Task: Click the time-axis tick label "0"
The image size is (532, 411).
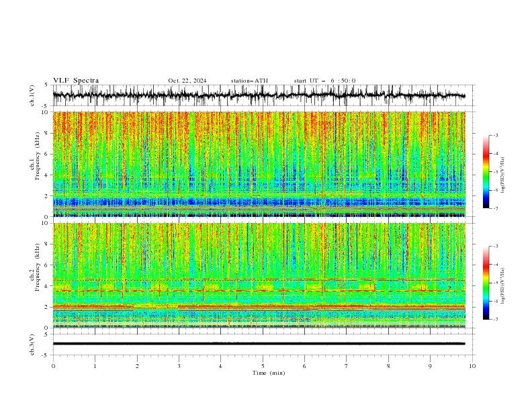Action: [x=53, y=366]
